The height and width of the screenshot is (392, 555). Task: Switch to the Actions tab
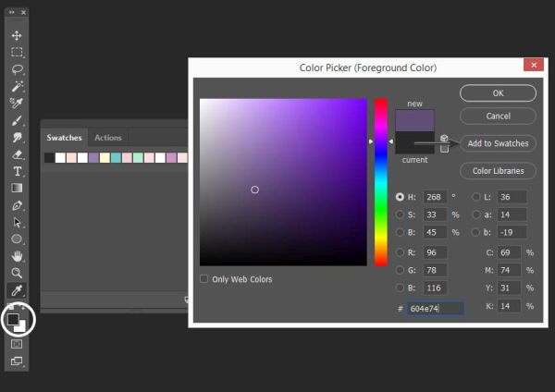tap(108, 138)
